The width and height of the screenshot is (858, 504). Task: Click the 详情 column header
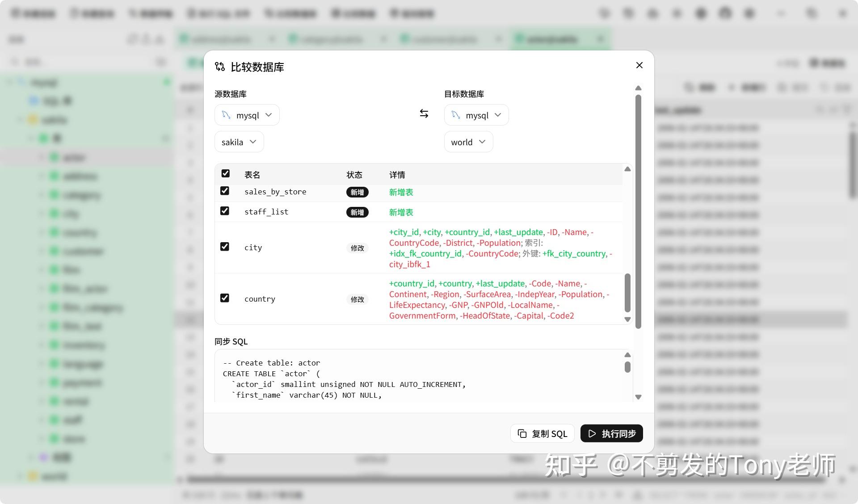point(397,175)
